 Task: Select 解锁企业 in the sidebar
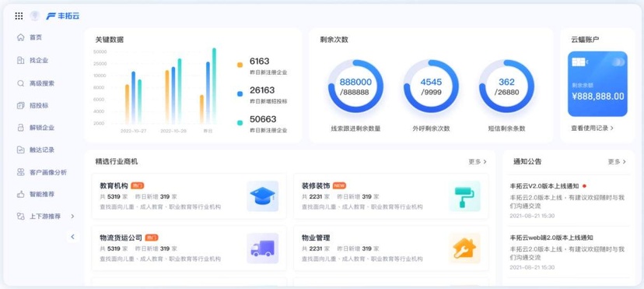(x=41, y=128)
